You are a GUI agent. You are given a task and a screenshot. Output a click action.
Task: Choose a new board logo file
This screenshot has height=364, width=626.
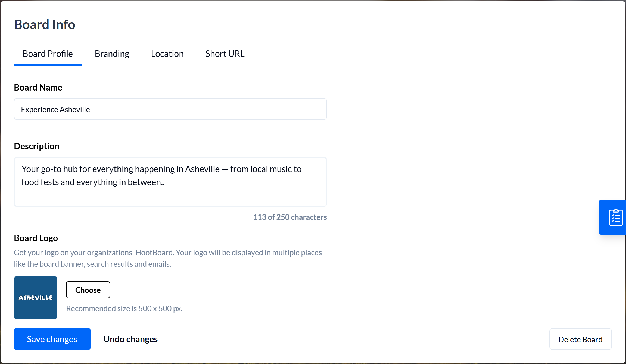[88, 290]
